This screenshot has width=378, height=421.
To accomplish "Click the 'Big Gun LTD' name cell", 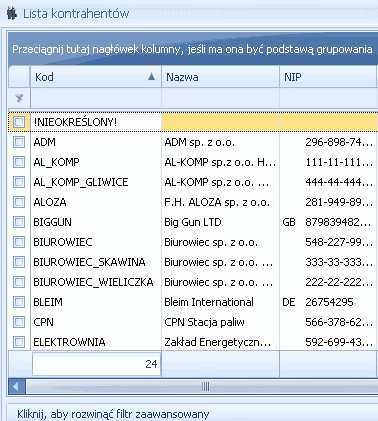I will coord(220,222).
